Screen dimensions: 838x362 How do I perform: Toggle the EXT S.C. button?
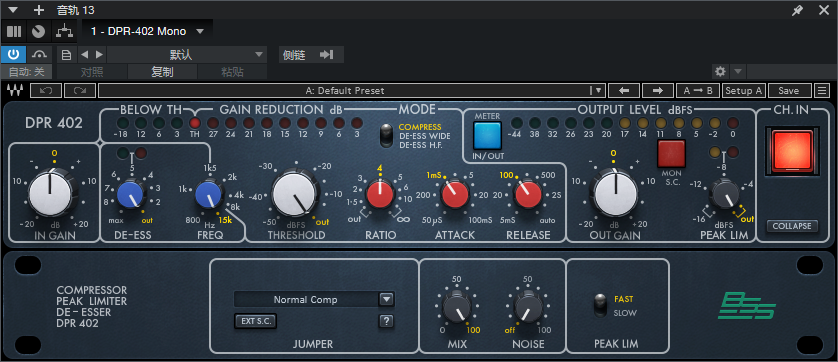tap(255, 321)
